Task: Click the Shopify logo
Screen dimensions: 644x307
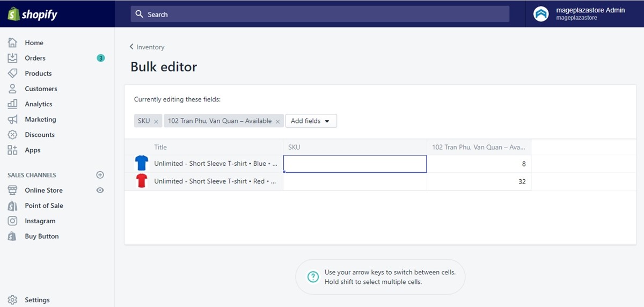Action: point(33,14)
